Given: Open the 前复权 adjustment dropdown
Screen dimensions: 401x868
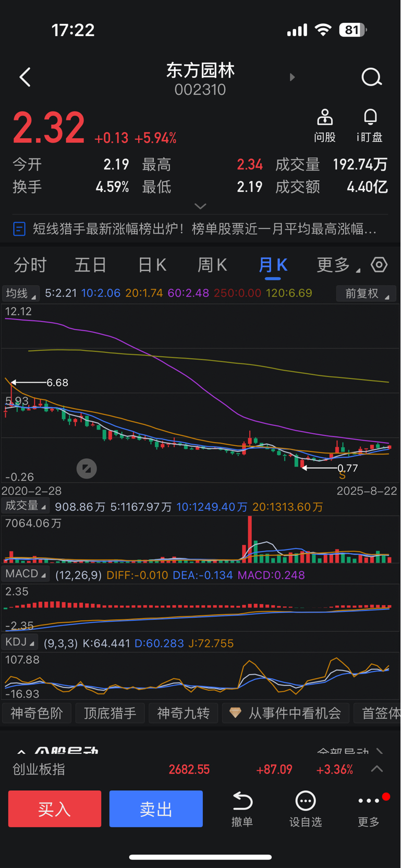Looking at the screenshot, I should (x=366, y=294).
